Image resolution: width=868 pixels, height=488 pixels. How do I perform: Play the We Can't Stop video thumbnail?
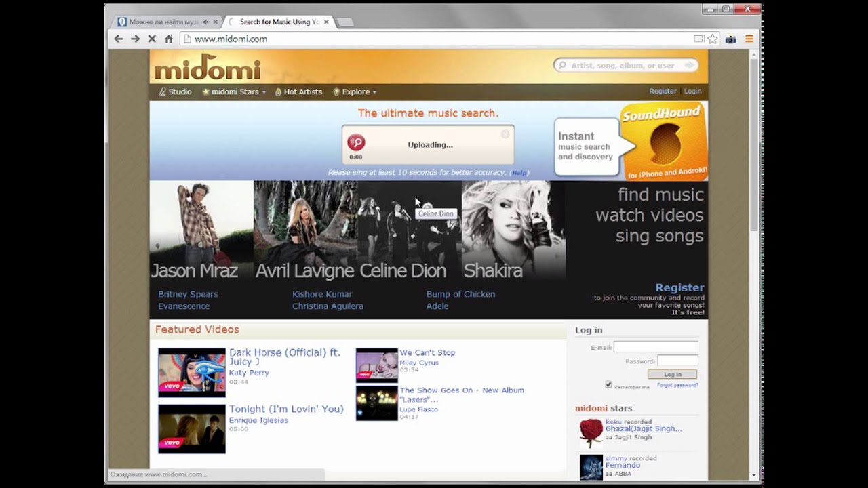pos(377,366)
